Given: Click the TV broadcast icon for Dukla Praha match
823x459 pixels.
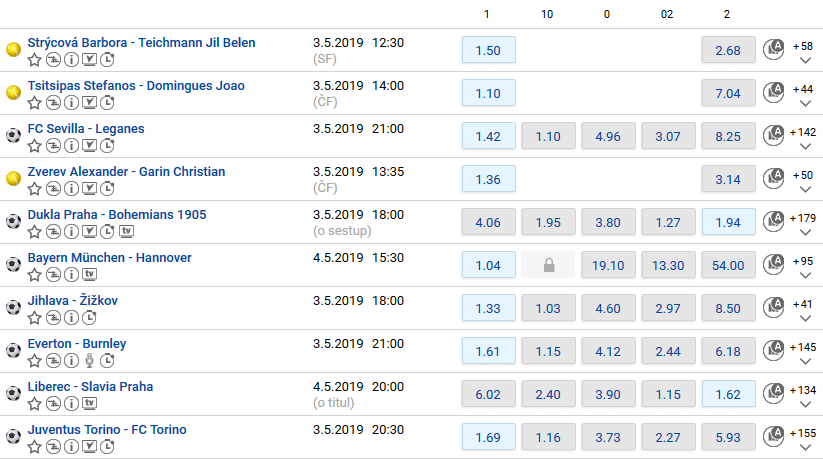Looking at the screenshot, I should coord(126,231).
